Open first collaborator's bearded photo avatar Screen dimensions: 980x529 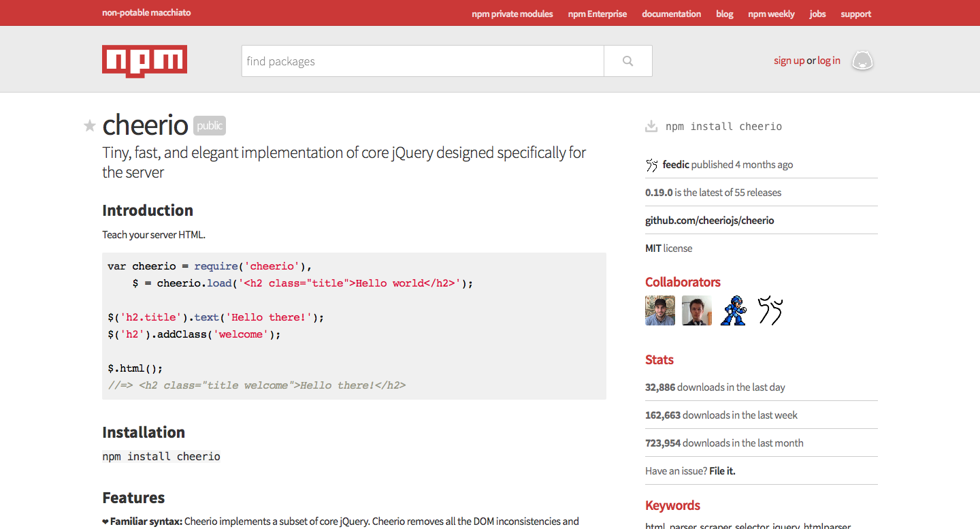point(660,310)
